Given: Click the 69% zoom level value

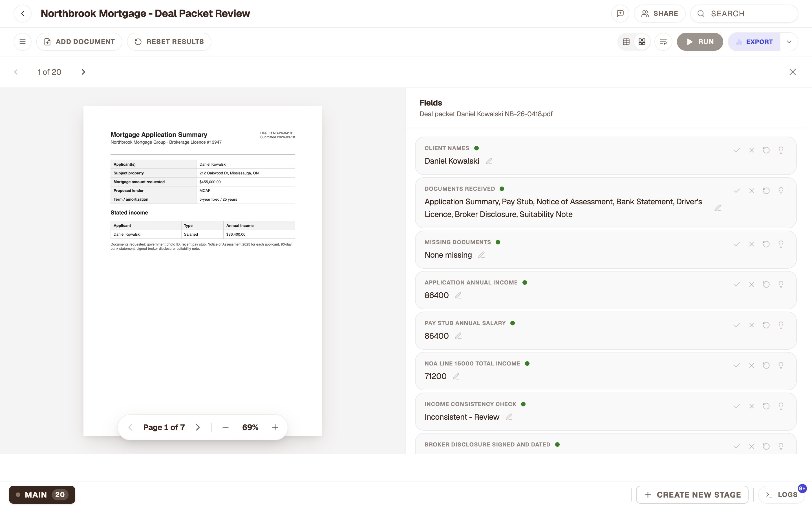Looking at the screenshot, I should [x=250, y=427].
